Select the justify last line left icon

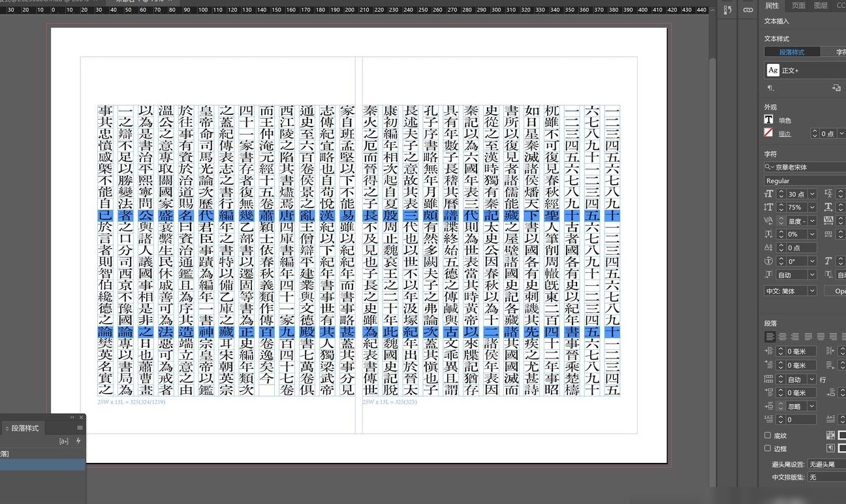(809, 337)
